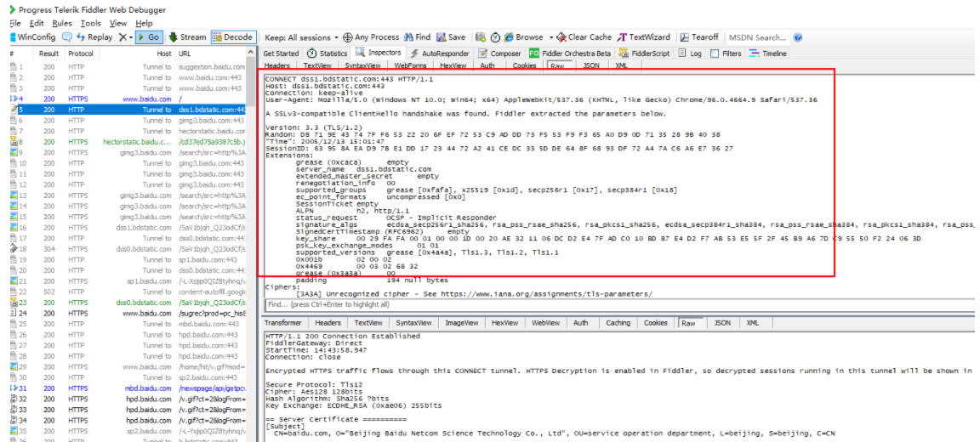
Task: Open the View menu
Action: pyautogui.click(x=118, y=23)
